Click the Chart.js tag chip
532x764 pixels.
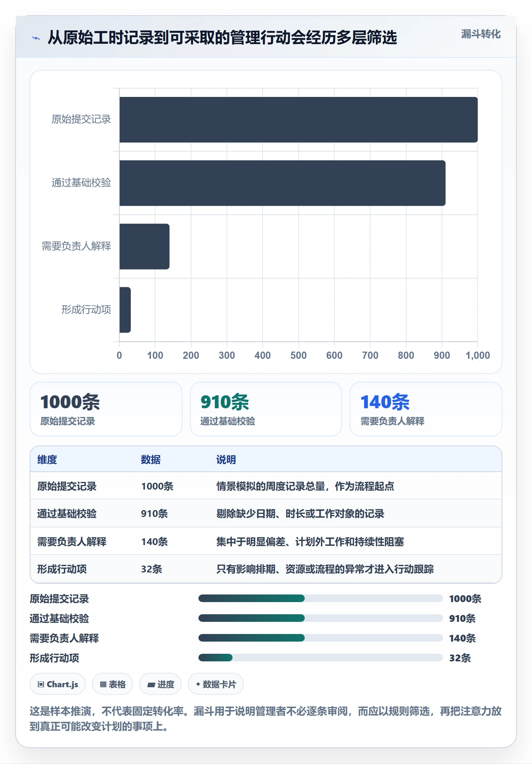pyautogui.click(x=58, y=684)
